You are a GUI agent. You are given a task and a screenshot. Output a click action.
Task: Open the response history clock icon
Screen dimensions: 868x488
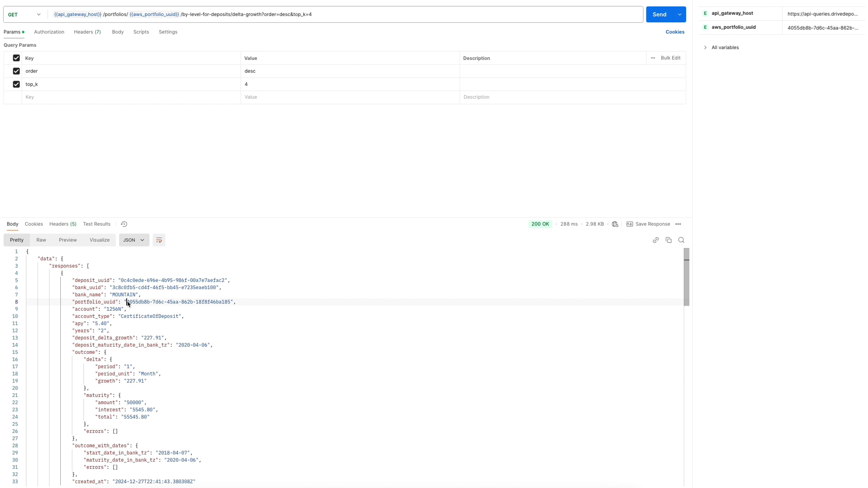[124, 224]
